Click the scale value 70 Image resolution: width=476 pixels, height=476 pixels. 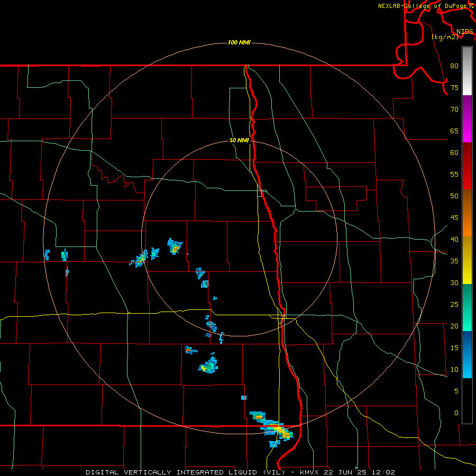click(454, 109)
